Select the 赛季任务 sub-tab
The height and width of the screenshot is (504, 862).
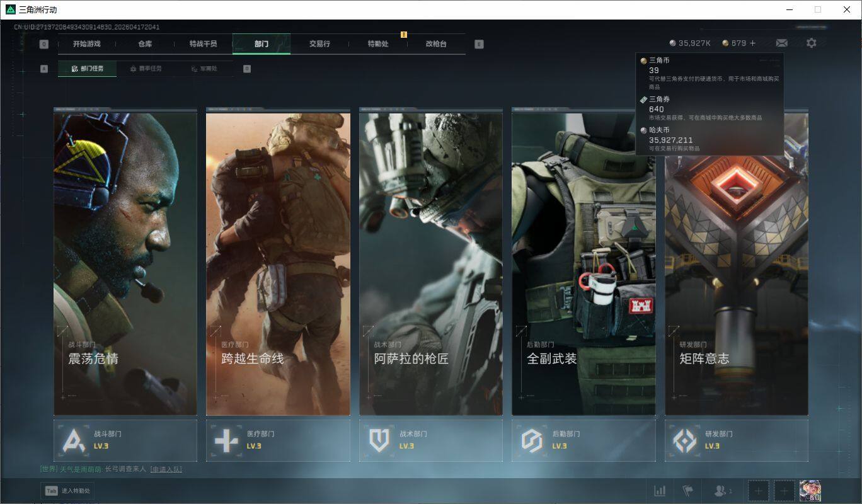(x=146, y=69)
